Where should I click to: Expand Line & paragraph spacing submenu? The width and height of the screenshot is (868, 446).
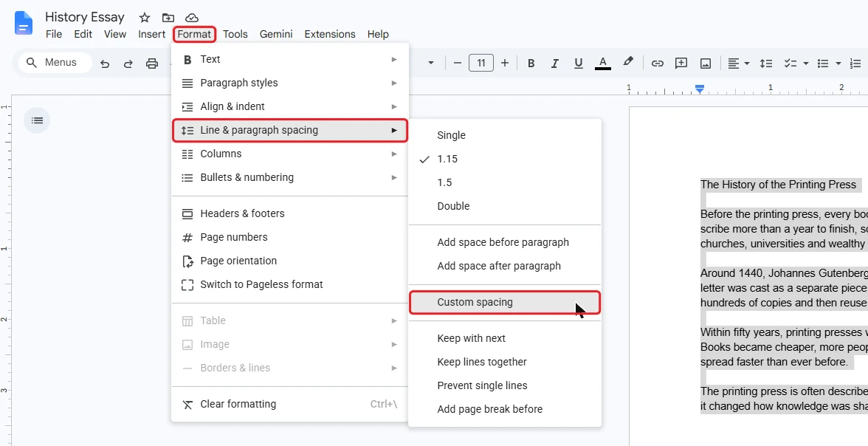click(x=290, y=130)
